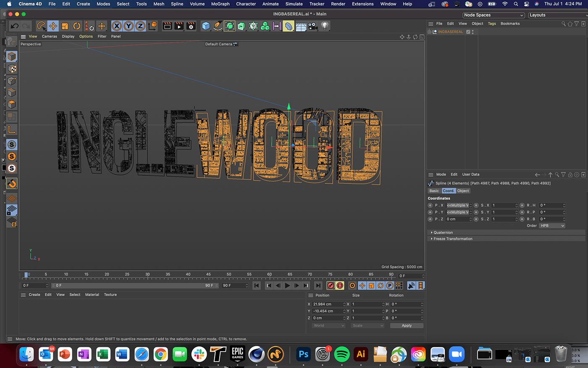This screenshot has width=588, height=368.
Task: Click the Enable Snap magnet icon
Action: 12,184
